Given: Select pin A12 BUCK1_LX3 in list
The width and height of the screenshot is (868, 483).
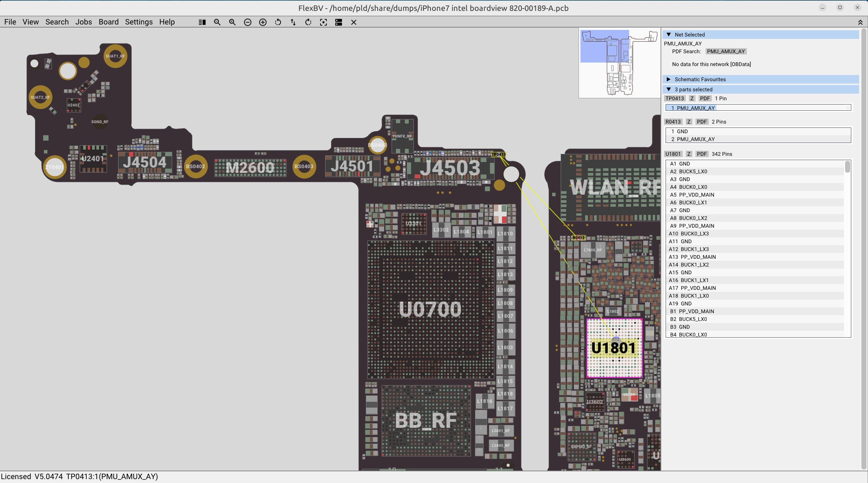Looking at the screenshot, I should tap(755, 249).
